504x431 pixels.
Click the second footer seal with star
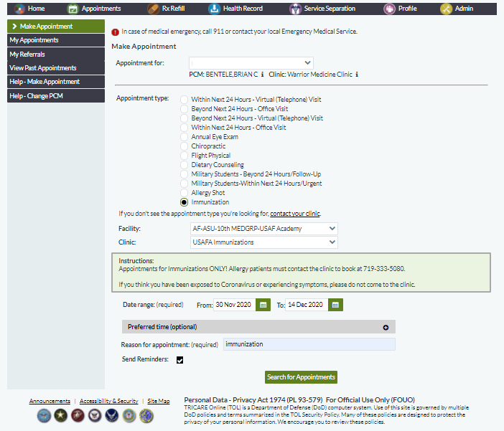pyautogui.click(x=60, y=416)
